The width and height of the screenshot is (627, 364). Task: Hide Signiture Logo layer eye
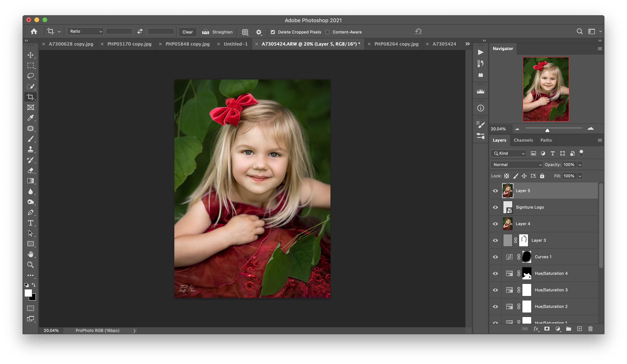tap(495, 207)
